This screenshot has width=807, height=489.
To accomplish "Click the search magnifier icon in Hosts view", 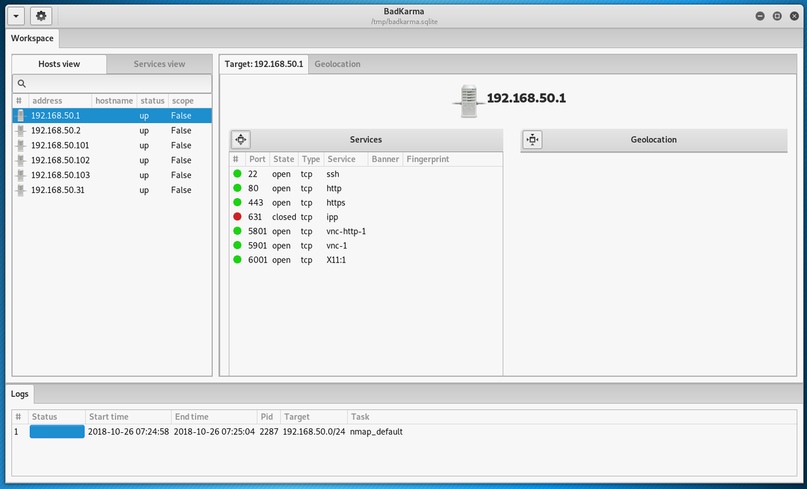I will (21, 84).
